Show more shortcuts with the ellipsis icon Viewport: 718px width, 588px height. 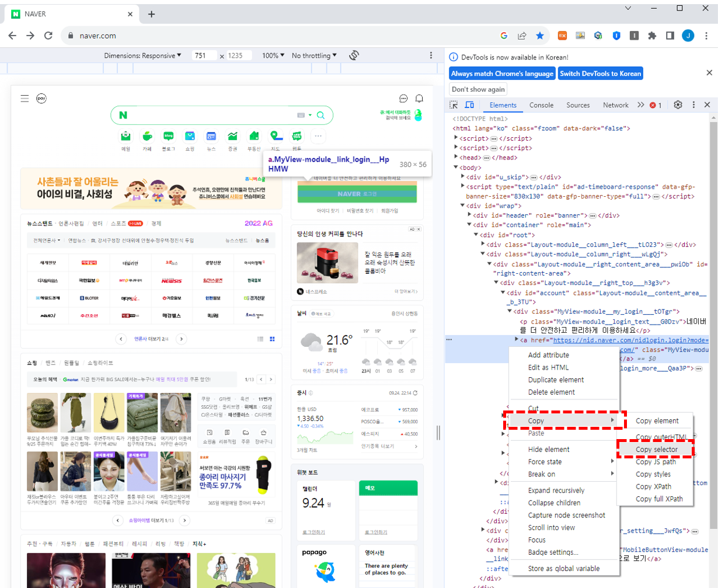coord(318,137)
